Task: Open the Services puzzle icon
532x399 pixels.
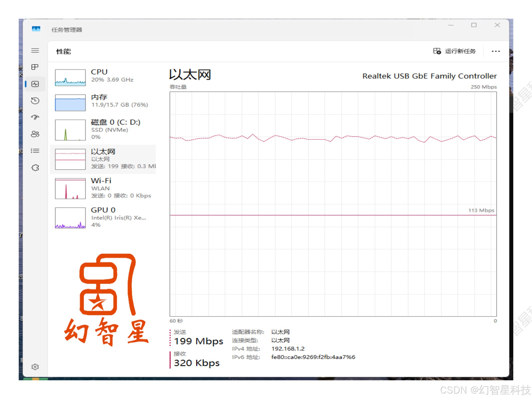Action: pyautogui.click(x=35, y=168)
